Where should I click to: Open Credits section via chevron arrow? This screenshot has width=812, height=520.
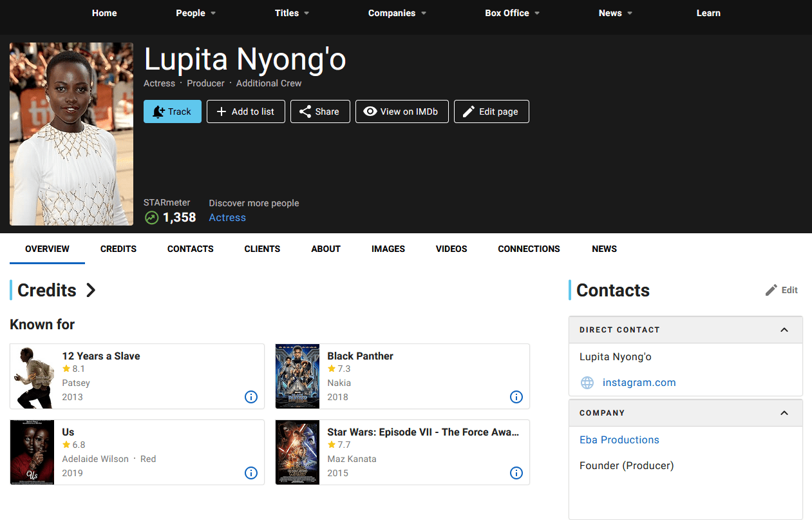coord(91,291)
